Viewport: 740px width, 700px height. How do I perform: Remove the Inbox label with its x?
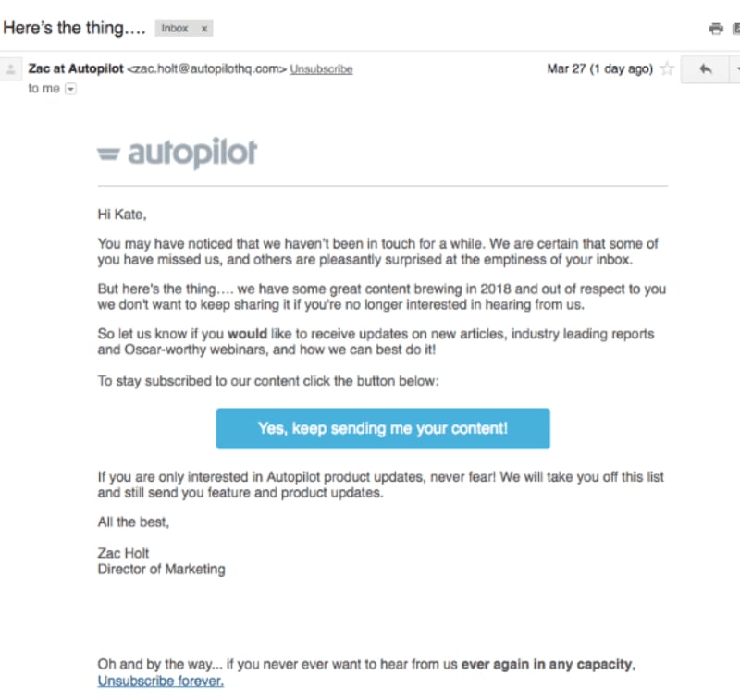click(x=204, y=29)
